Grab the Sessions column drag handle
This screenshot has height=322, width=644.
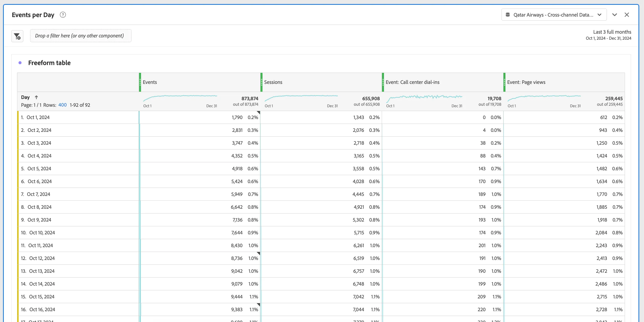pos(262,82)
